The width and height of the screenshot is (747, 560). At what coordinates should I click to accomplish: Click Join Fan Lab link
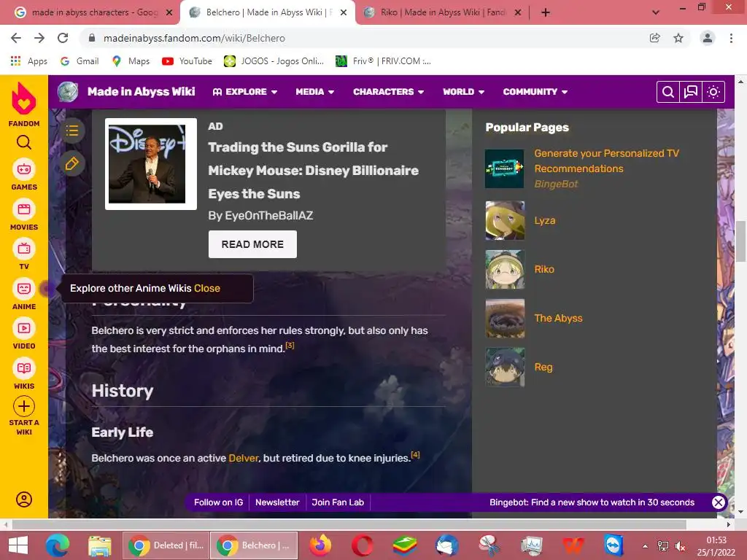coord(338,502)
